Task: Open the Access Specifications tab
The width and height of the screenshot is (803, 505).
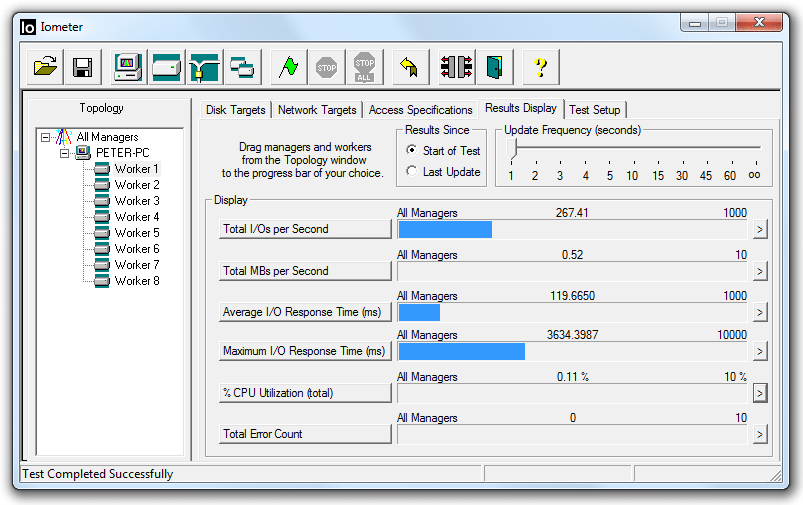Action: [420, 110]
